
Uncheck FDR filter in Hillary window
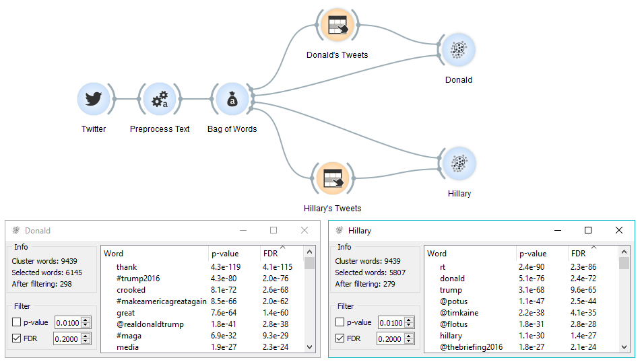point(340,338)
